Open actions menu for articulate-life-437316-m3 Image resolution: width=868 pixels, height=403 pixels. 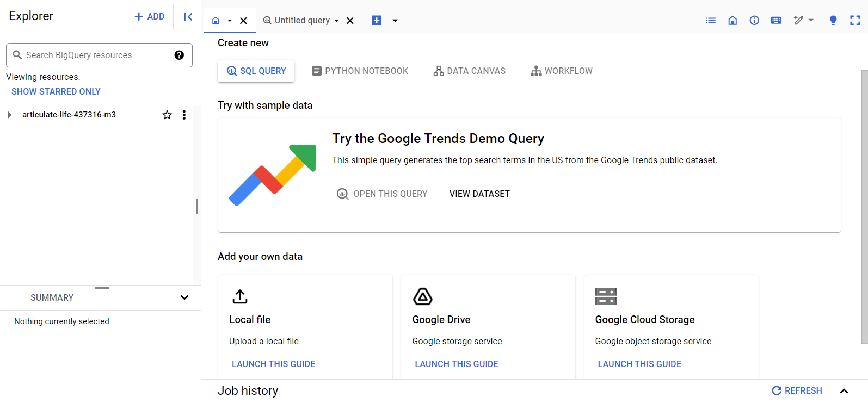(x=184, y=115)
